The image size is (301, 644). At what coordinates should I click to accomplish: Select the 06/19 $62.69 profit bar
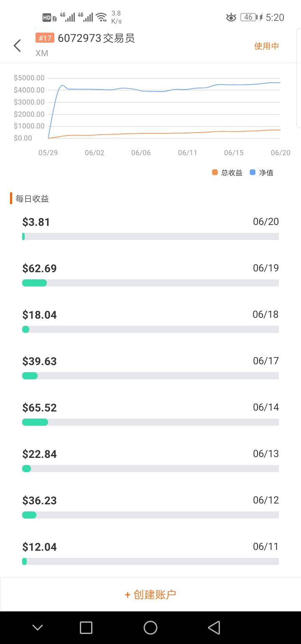click(150, 283)
